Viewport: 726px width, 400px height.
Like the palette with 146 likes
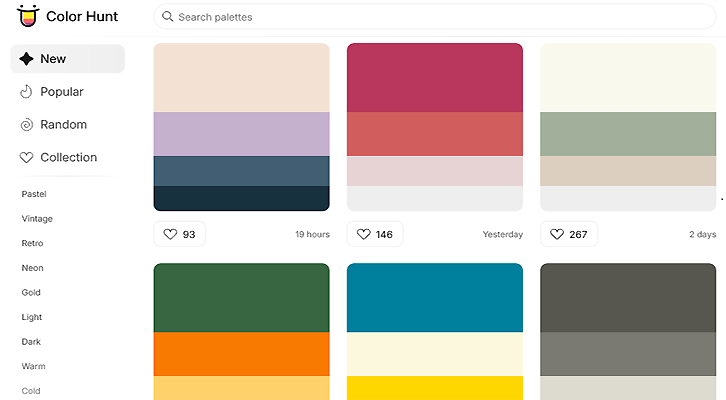(x=375, y=234)
